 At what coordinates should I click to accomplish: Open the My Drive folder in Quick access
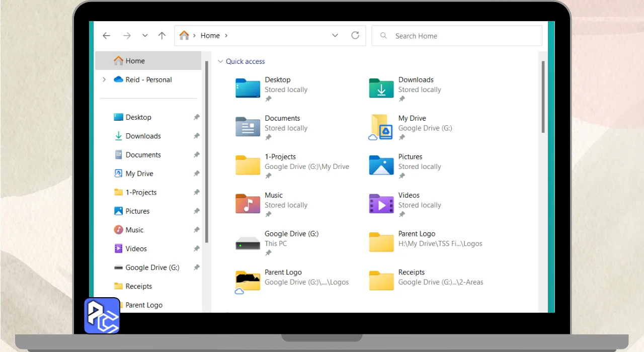[381, 127]
